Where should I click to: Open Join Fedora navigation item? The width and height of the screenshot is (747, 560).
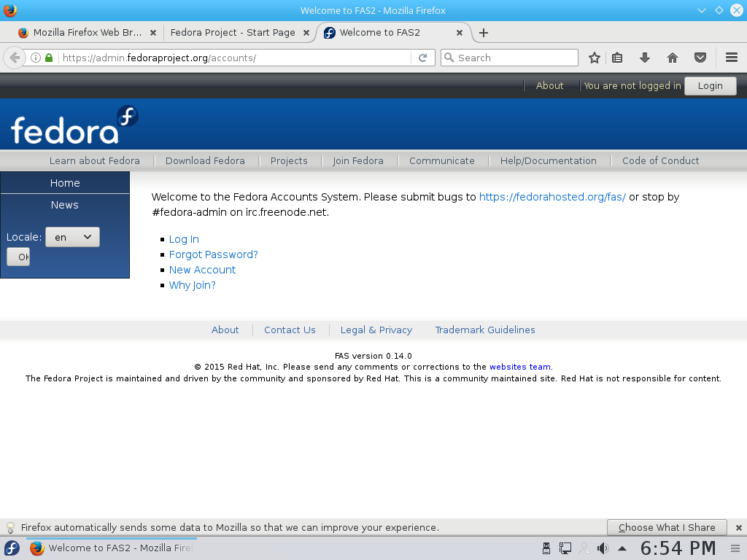pyautogui.click(x=358, y=161)
